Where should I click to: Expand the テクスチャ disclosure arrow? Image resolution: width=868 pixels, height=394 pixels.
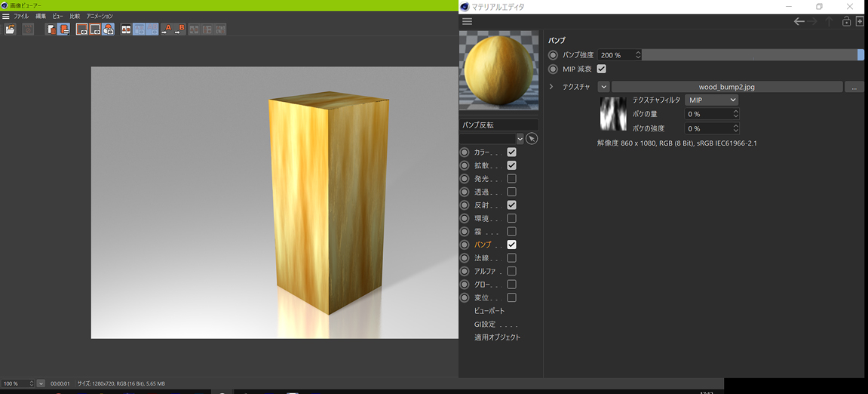click(x=551, y=87)
